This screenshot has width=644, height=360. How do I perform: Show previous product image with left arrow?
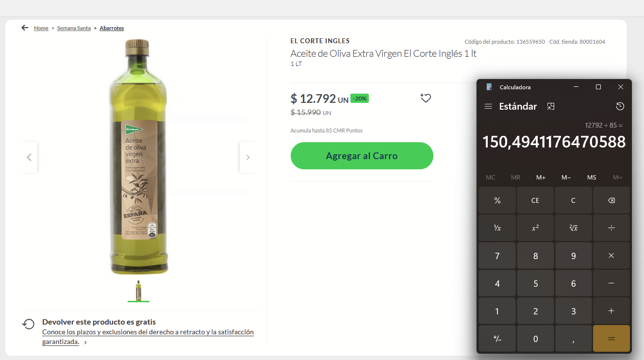[x=29, y=157]
